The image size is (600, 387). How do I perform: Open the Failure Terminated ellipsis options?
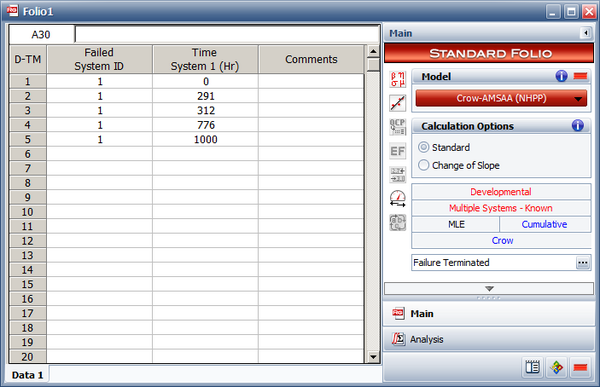(x=582, y=263)
